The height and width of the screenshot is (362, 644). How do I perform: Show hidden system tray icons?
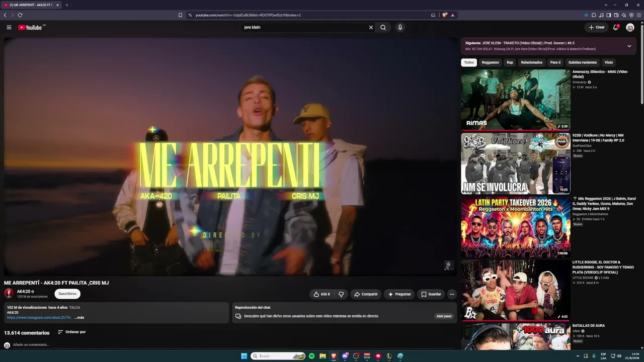[x=578, y=356]
